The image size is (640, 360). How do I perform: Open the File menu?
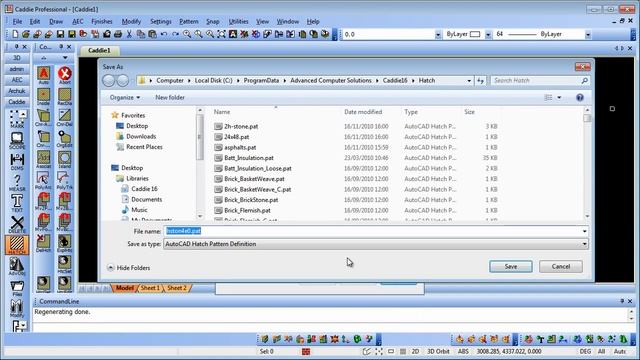(17, 22)
